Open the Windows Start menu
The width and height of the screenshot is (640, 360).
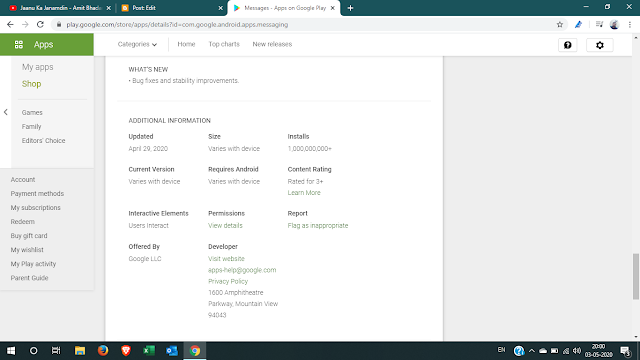[x=11, y=351]
